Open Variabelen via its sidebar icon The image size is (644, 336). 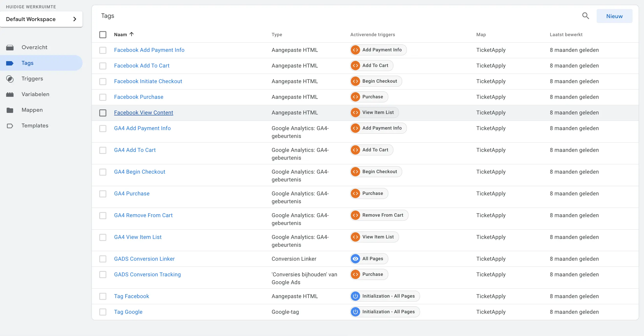[x=10, y=94]
